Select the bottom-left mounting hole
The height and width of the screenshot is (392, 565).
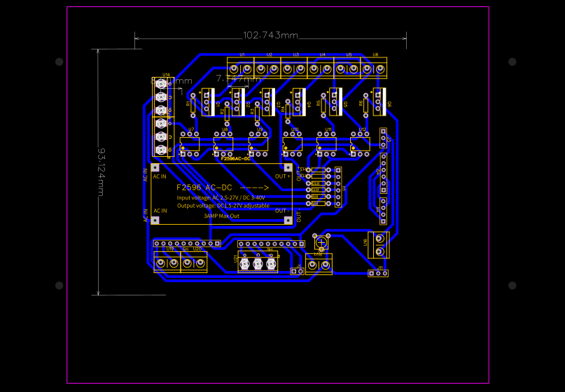tap(60, 286)
